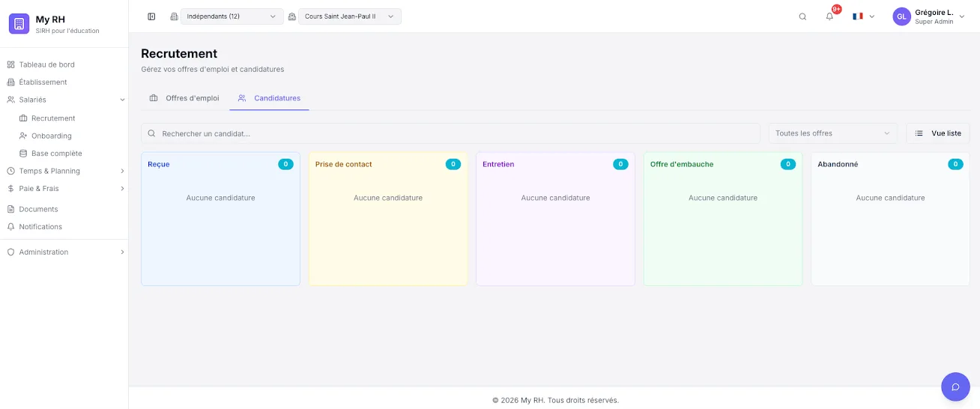The height and width of the screenshot is (409, 980).
Task: Expand the language selector chevron
Action: click(872, 16)
